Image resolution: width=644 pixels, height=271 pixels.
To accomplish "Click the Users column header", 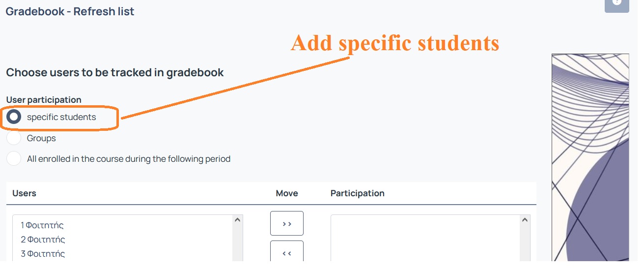I will pos(24,193).
